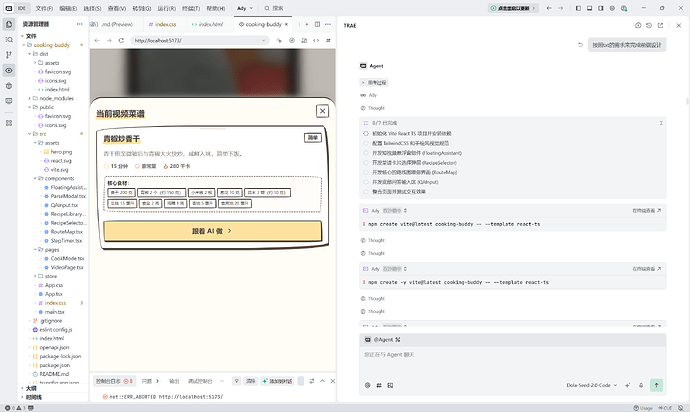The width and height of the screenshot is (690, 412).
Task: Open the Explorer icon in the activity bar
Action: point(9,24)
